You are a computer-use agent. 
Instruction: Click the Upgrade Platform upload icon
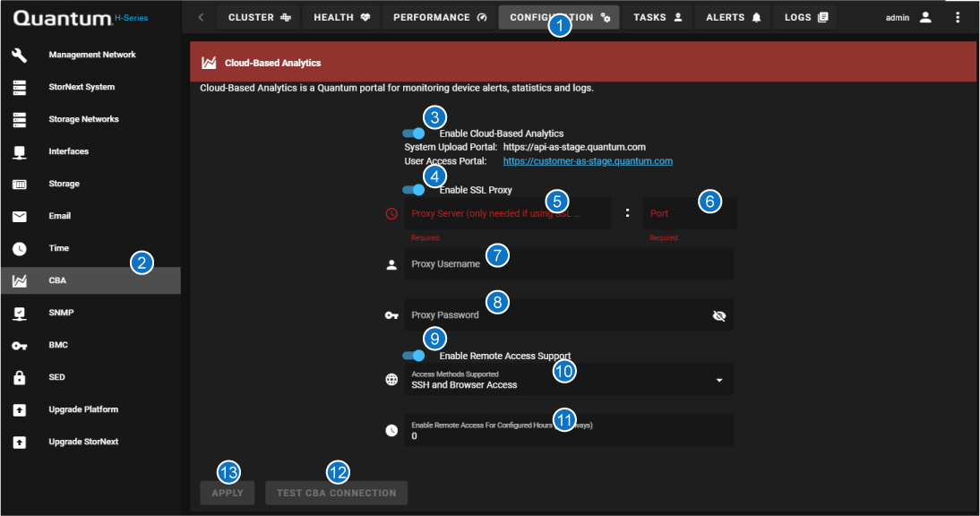[x=20, y=409]
